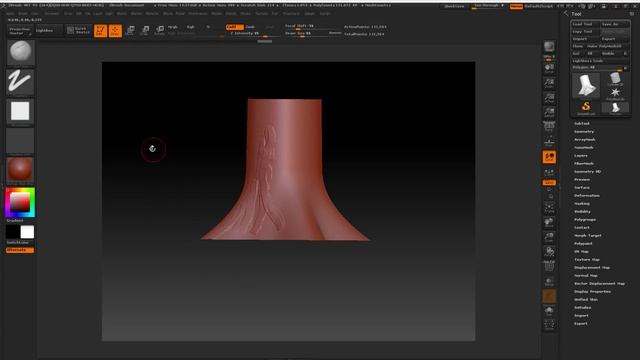Render with the BPR icon
The height and width of the screenshot is (360, 640).
549,47
